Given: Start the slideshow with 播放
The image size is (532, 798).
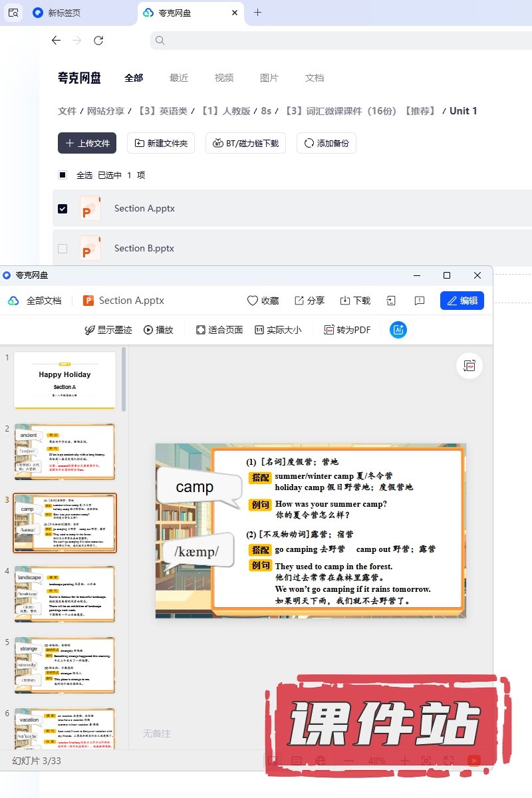Looking at the screenshot, I should [x=148, y=330].
